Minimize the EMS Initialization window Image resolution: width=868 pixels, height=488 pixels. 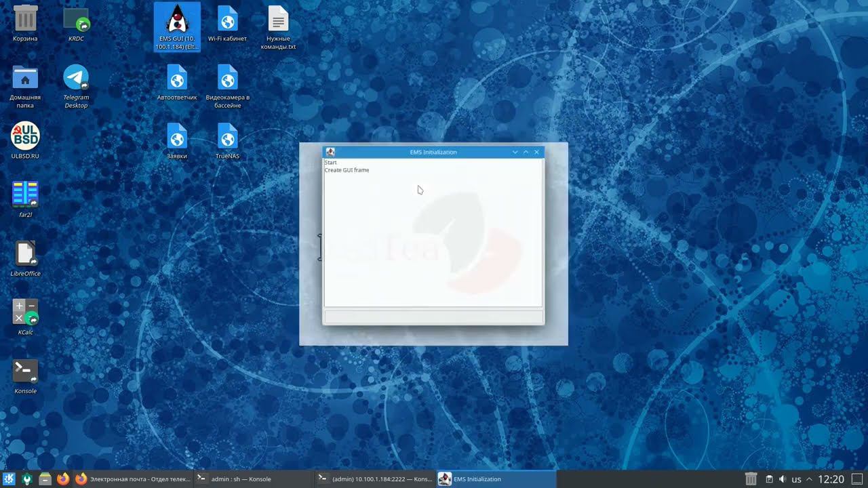coord(515,152)
